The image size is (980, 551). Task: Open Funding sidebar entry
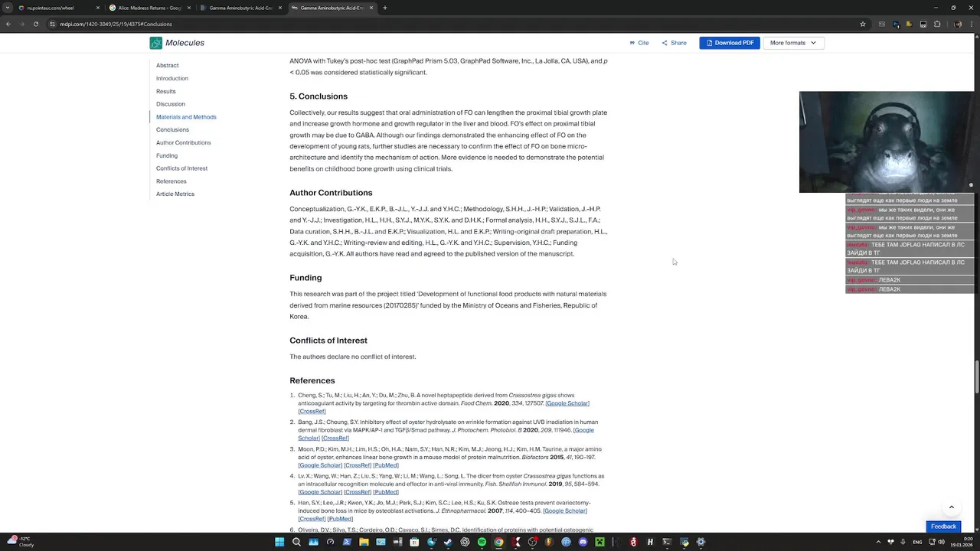click(167, 155)
